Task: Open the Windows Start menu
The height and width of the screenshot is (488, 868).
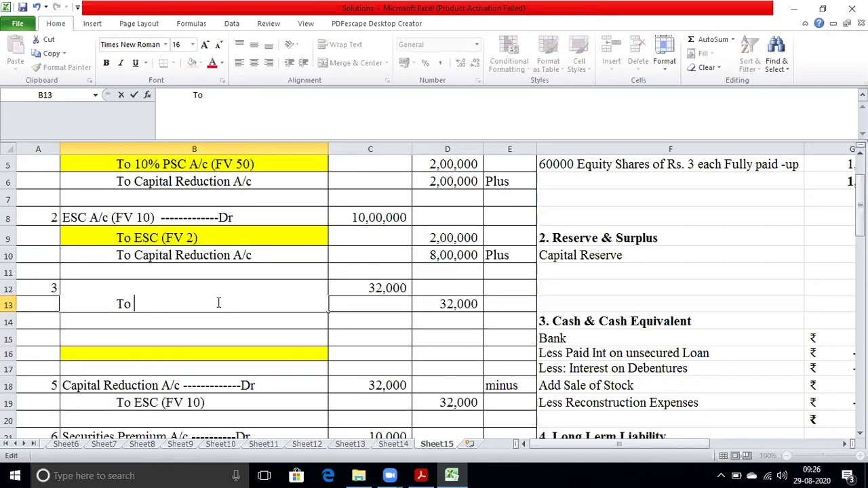Action: (x=15, y=475)
